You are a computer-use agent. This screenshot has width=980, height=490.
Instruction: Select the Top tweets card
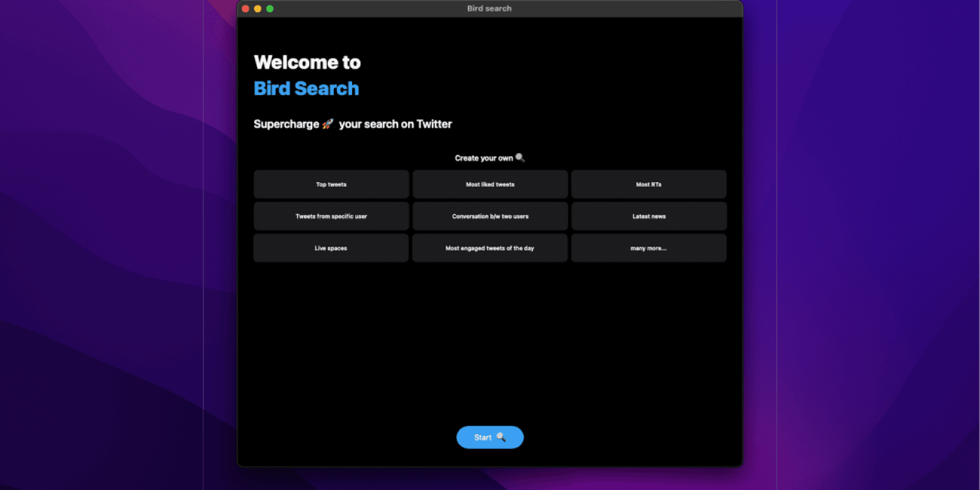[331, 184]
